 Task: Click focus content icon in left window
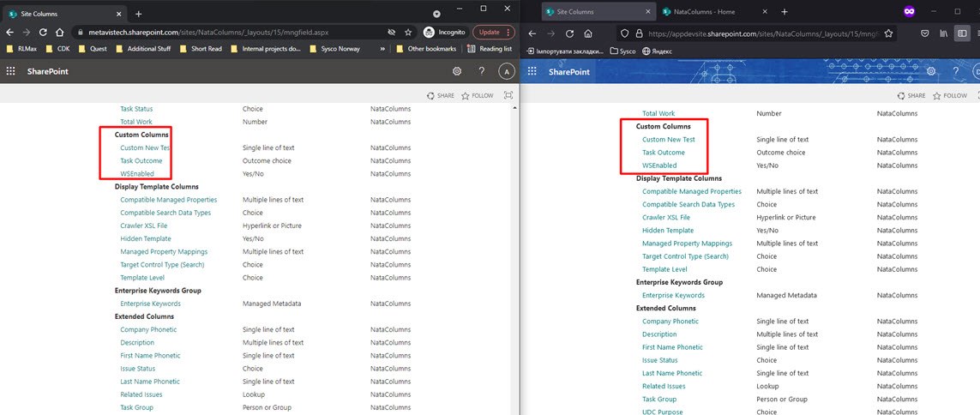[x=508, y=96]
